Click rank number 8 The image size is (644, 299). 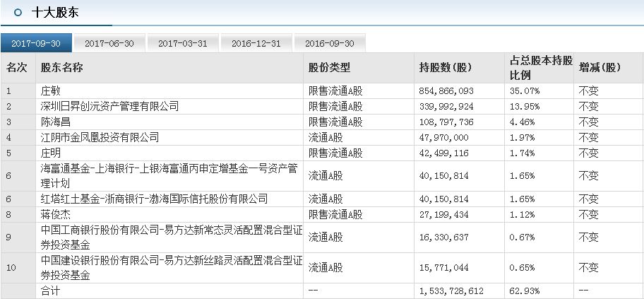[8, 215]
